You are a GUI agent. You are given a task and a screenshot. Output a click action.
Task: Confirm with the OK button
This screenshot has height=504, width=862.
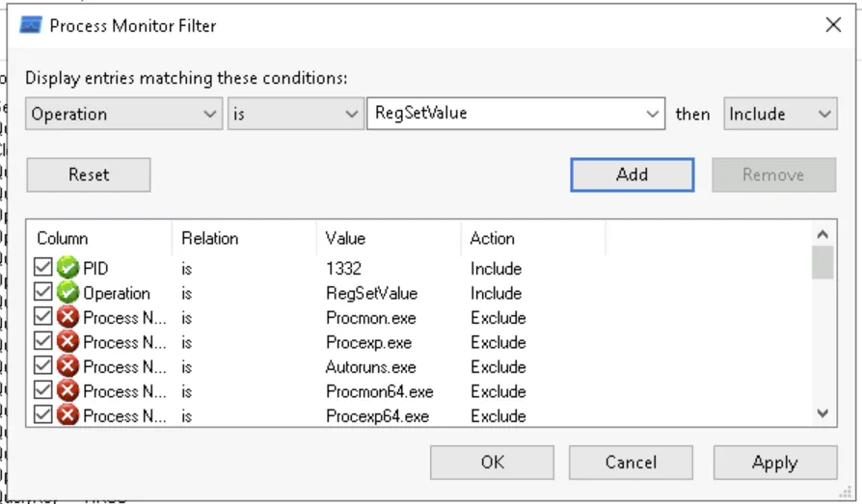492,463
